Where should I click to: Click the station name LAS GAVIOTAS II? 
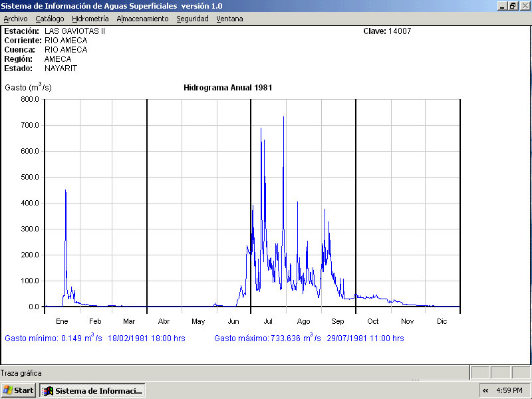[74, 31]
